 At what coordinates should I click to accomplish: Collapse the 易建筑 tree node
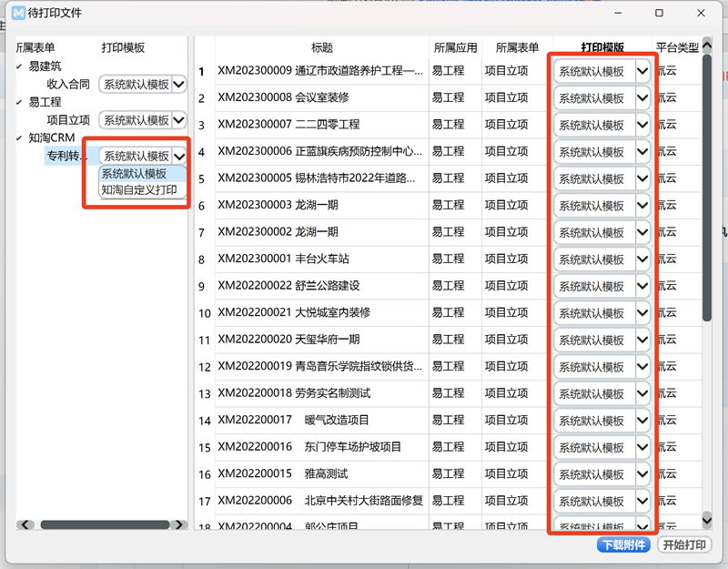(19, 66)
